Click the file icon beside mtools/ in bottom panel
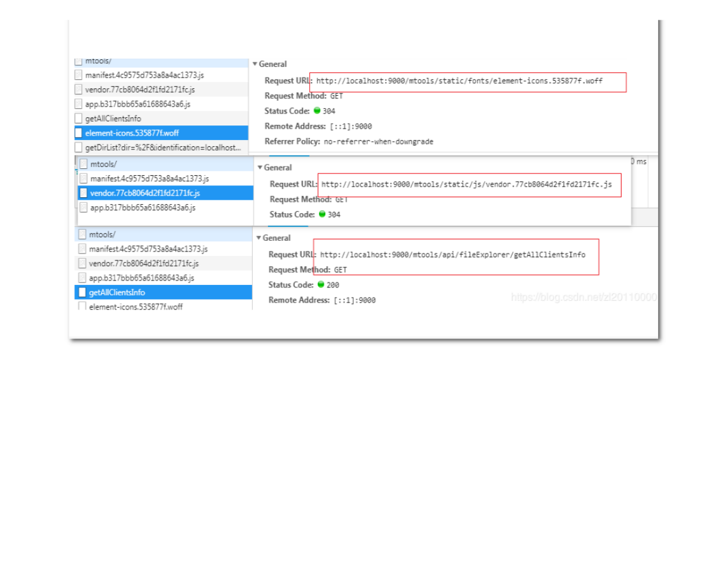This screenshot has width=728, height=563. pos(82,235)
